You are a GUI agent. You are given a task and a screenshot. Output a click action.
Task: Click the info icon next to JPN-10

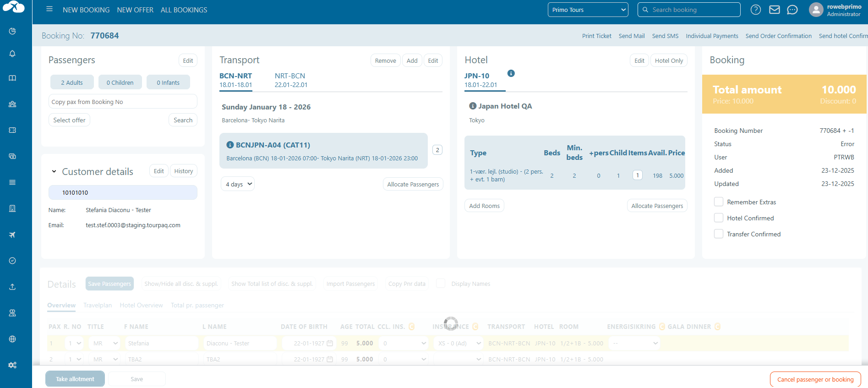coord(511,73)
